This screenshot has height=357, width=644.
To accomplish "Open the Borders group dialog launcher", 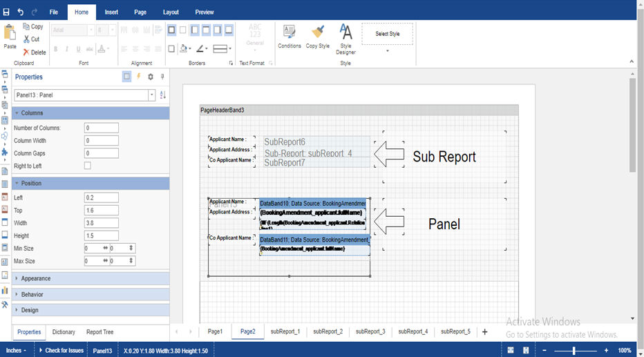I will click(231, 64).
